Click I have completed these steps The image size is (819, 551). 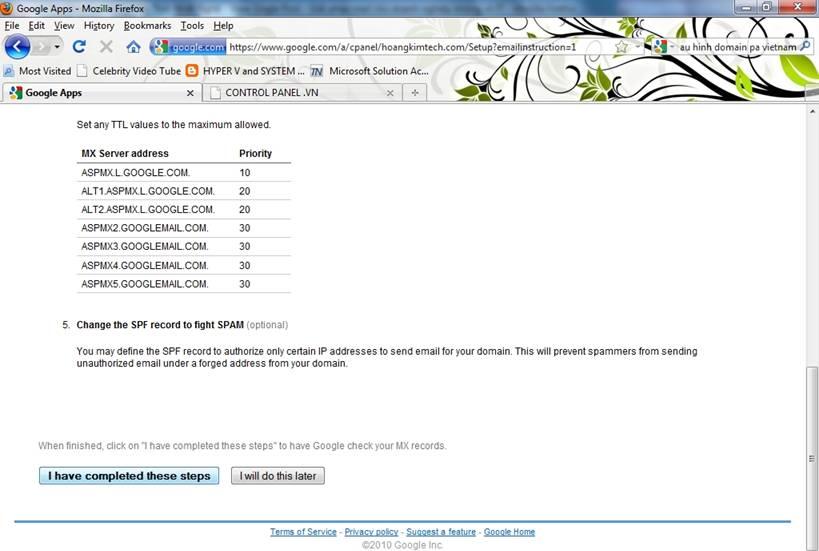point(129,476)
